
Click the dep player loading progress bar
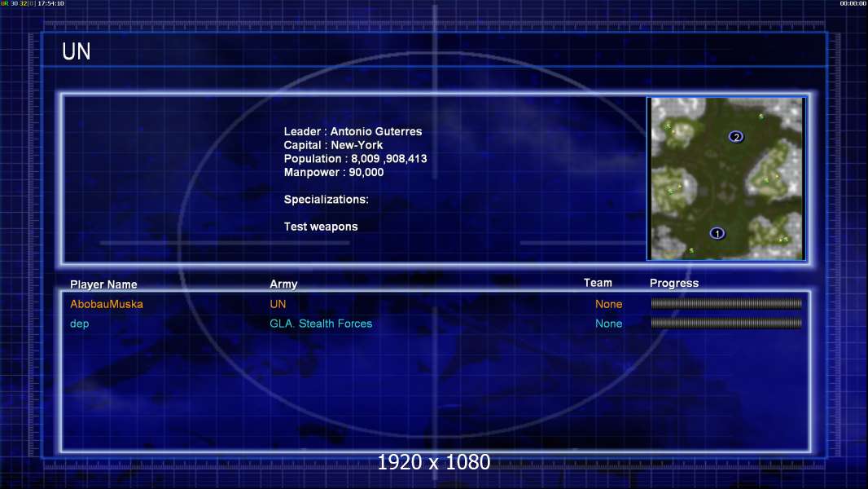(x=726, y=323)
